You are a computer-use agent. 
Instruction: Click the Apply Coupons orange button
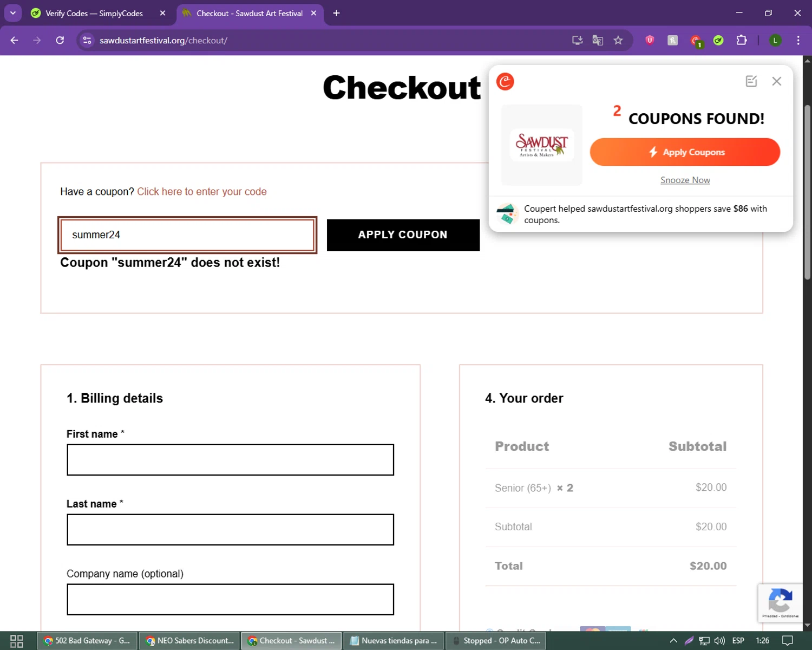pos(685,152)
